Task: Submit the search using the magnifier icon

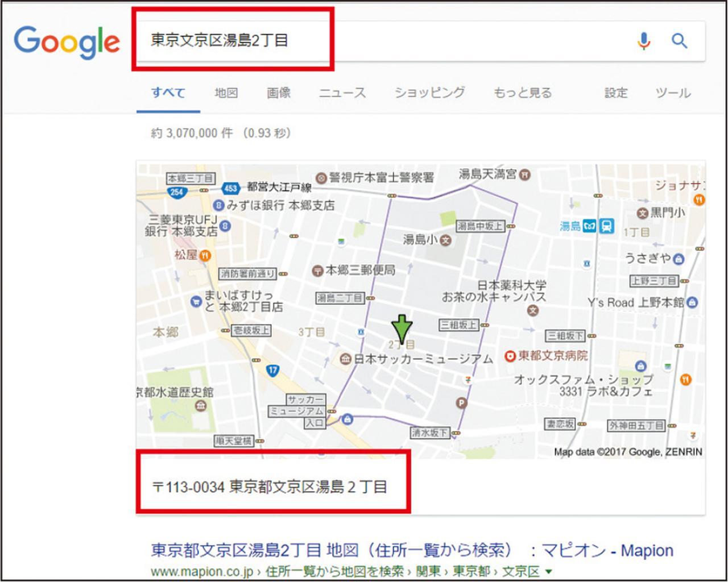Action: point(680,41)
